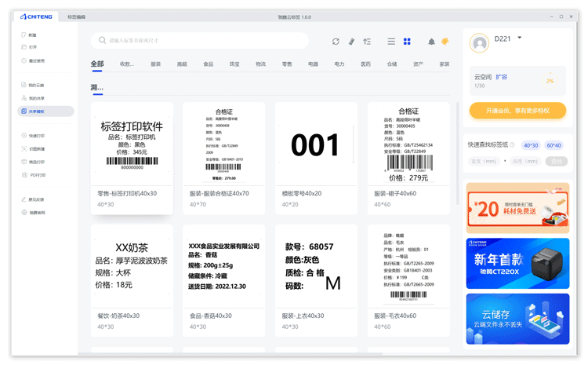
Task: Click the label search input field
Action: (204, 41)
